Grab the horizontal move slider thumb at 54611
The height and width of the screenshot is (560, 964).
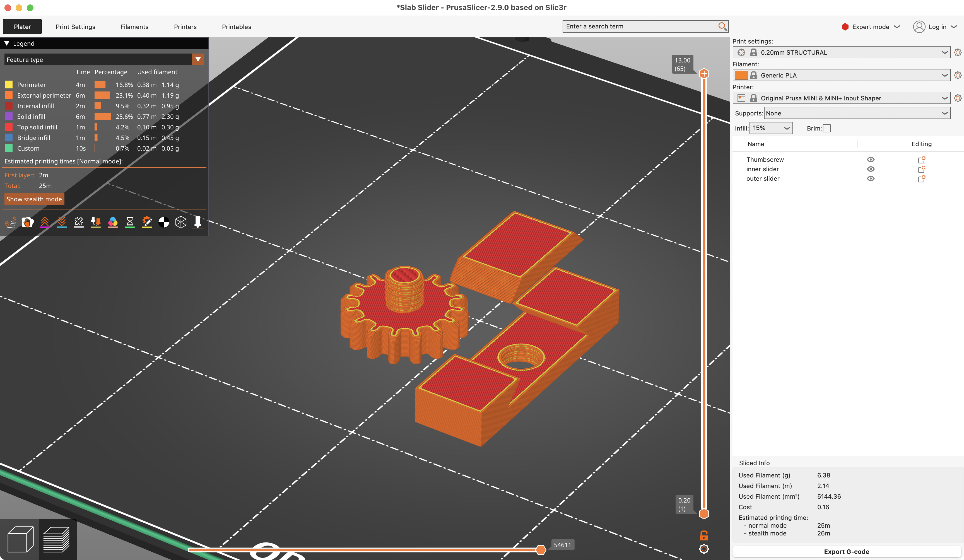541,550
